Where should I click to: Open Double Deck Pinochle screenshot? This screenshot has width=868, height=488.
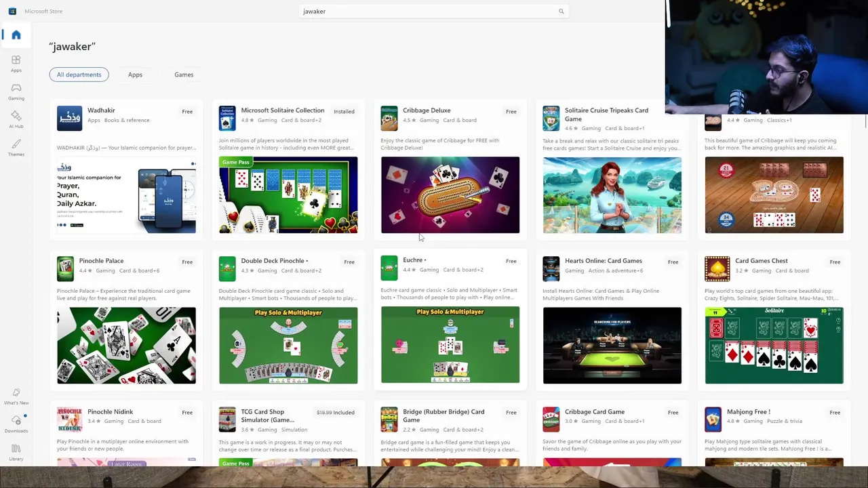288,346
